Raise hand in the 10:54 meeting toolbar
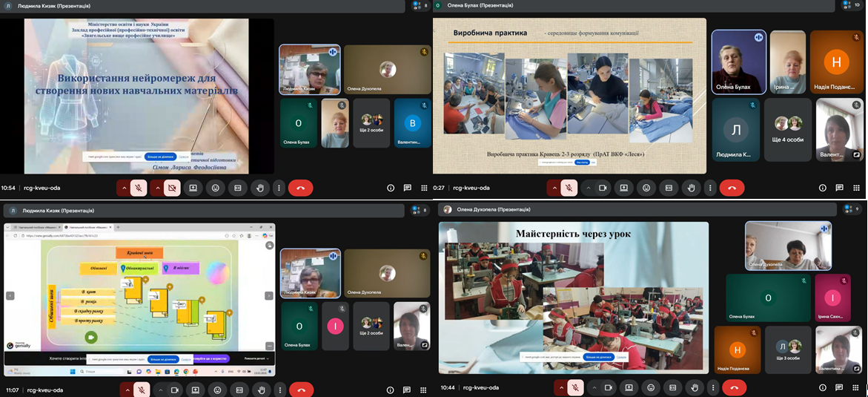This screenshot has width=868, height=397. [259, 188]
